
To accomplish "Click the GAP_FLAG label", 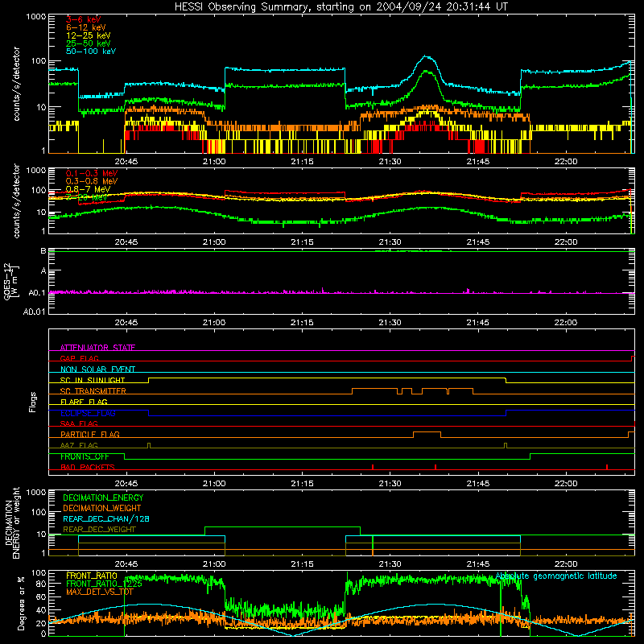I will pos(79,358).
